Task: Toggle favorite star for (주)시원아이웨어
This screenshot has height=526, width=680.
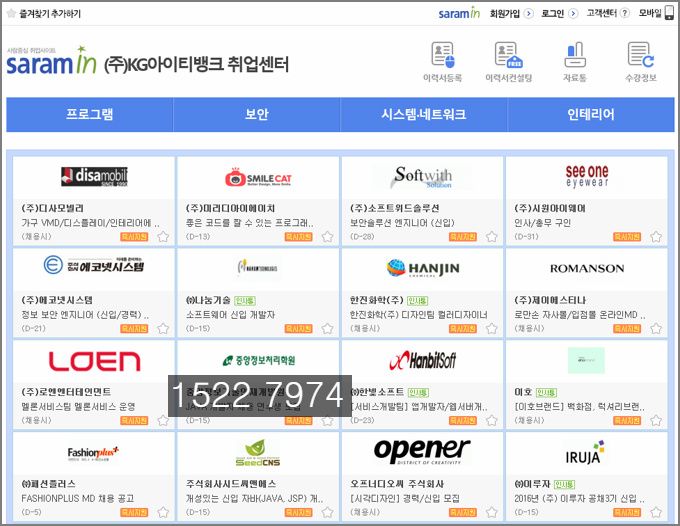Action: pos(656,237)
